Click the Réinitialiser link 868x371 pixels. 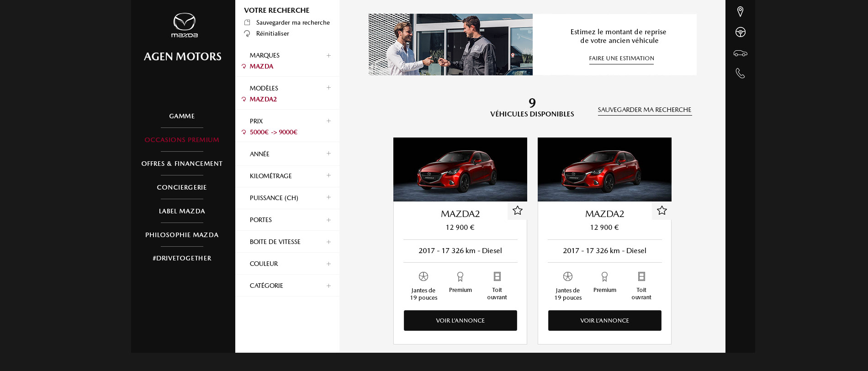click(273, 33)
